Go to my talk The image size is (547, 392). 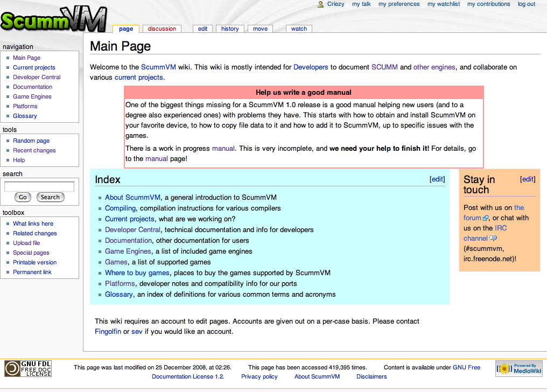click(361, 4)
